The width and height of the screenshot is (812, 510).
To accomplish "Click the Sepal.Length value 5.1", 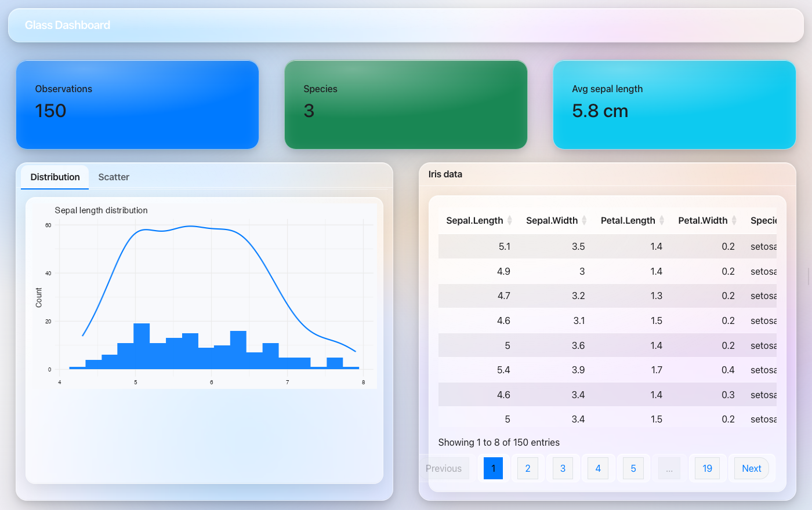I will click(505, 246).
